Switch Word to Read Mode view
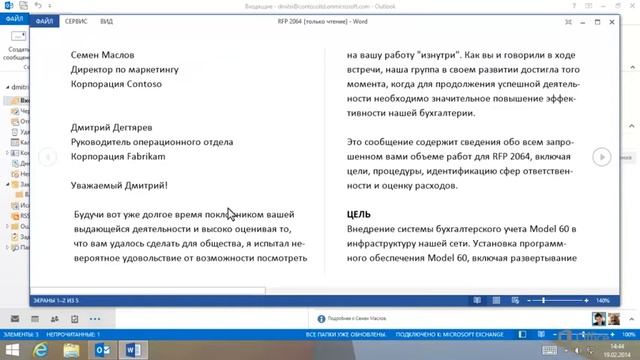The image size is (640, 360). coord(477,300)
